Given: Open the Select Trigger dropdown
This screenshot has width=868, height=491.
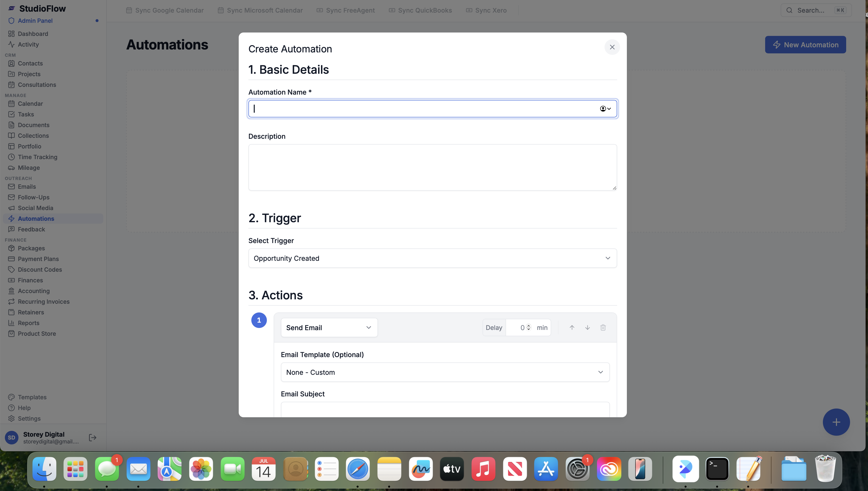Looking at the screenshot, I should tap(433, 258).
